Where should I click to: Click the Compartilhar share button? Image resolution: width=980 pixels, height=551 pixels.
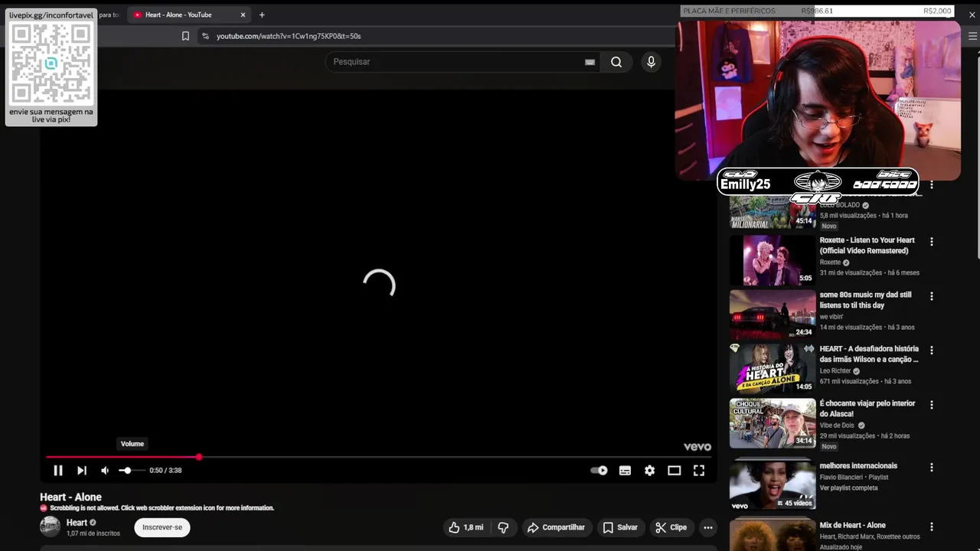pyautogui.click(x=557, y=527)
